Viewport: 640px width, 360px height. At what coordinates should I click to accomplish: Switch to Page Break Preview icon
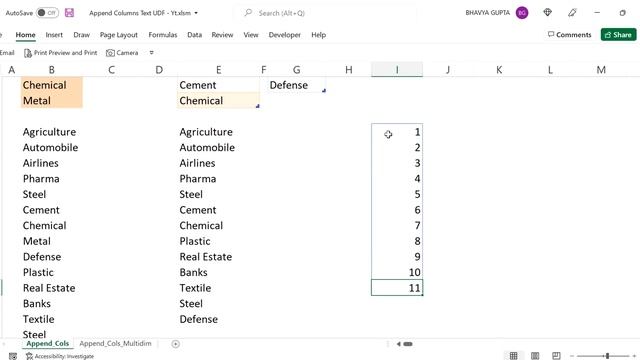coord(556,356)
